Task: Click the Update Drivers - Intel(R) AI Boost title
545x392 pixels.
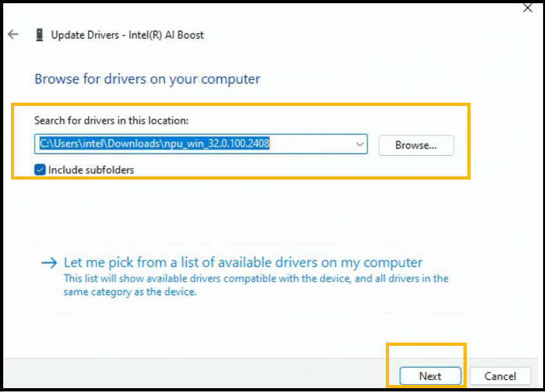Action: tap(127, 35)
